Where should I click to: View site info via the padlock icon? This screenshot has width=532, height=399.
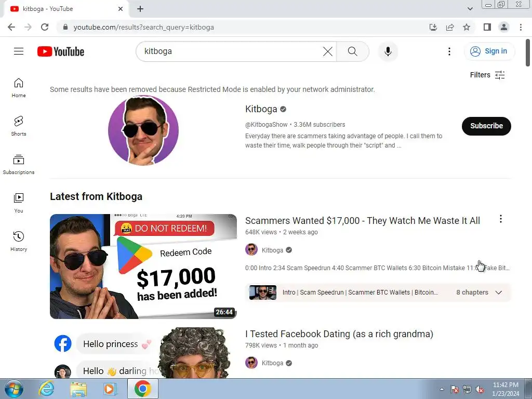point(65,27)
